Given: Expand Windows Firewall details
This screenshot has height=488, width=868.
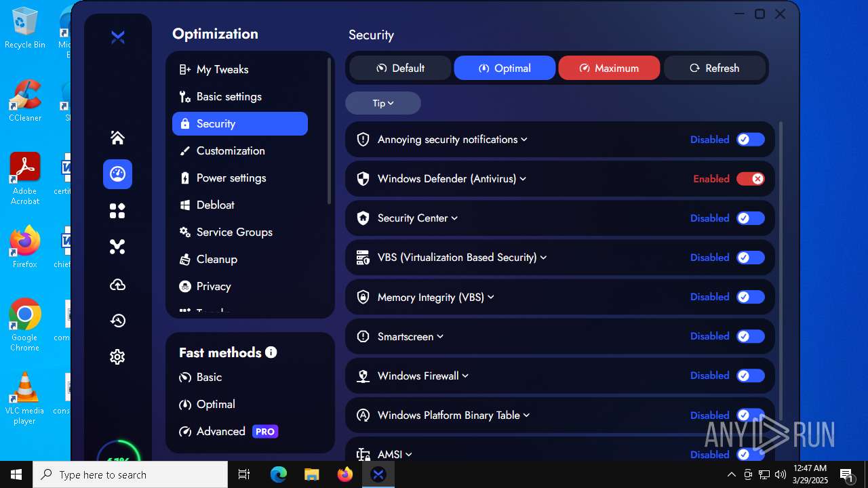Looking at the screenshot, I should tap(465, 375).
